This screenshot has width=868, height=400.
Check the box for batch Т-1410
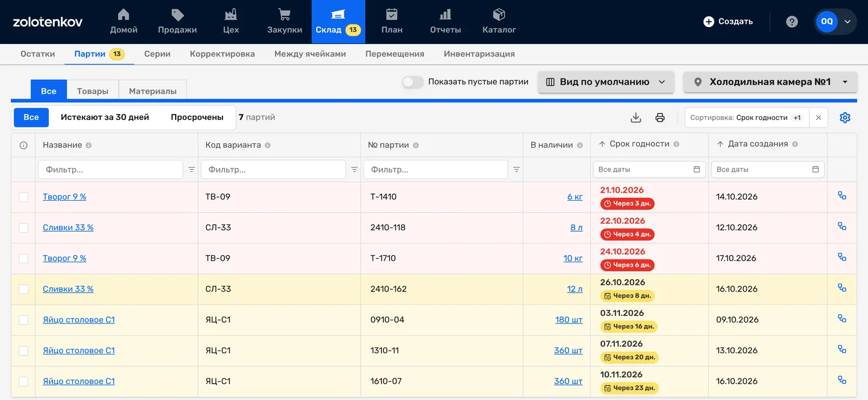pyautogui.click(x=23, y=197)
